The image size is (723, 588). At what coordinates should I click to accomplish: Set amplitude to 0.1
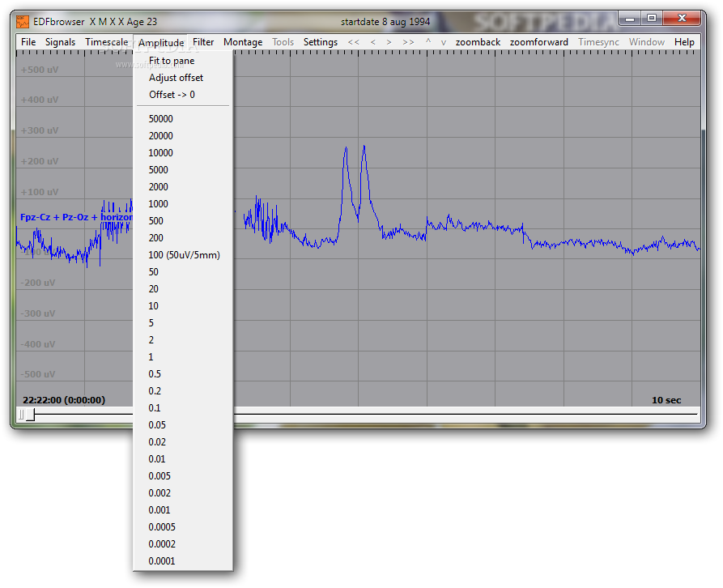(x=183, y=408)
